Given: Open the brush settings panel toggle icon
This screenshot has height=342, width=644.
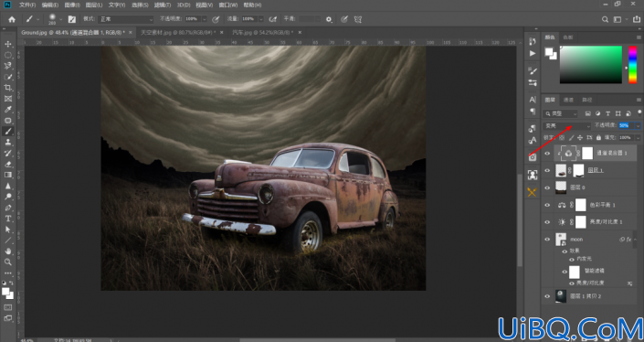Looking at the screenshot, I should point(72,19).
